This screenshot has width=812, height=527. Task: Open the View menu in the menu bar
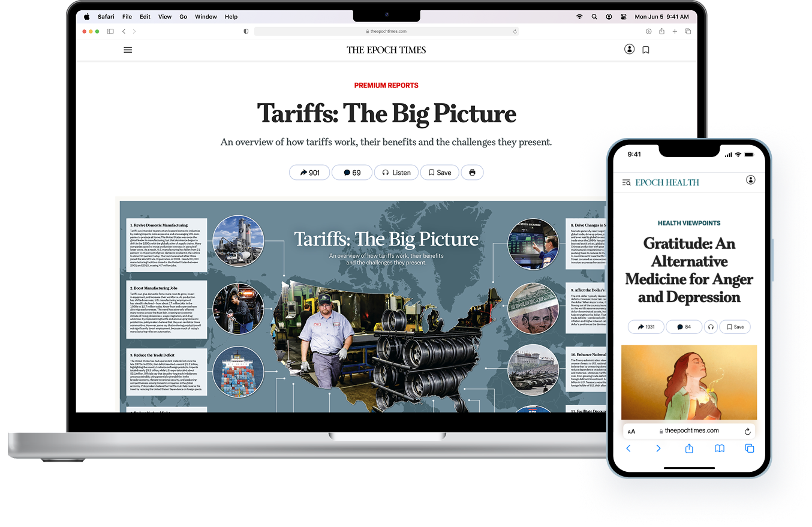click(x=164, y=17)
